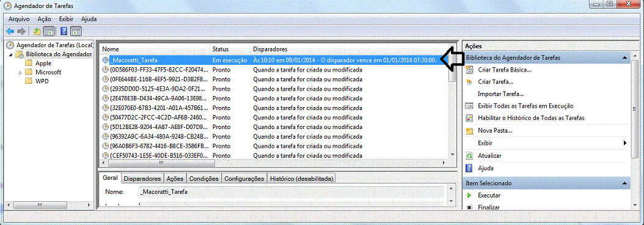Sort by the Status column header
Image resolution: width=644 pixels, height=225 pixels.
tap(230, 50)
